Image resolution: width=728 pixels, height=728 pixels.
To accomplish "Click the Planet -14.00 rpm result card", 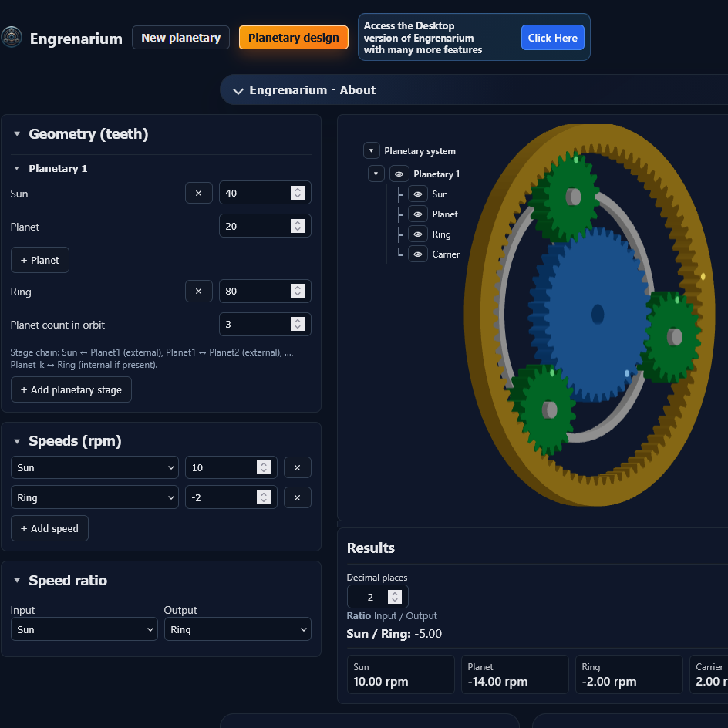I will pyautogui.click(x=515, y=675).
